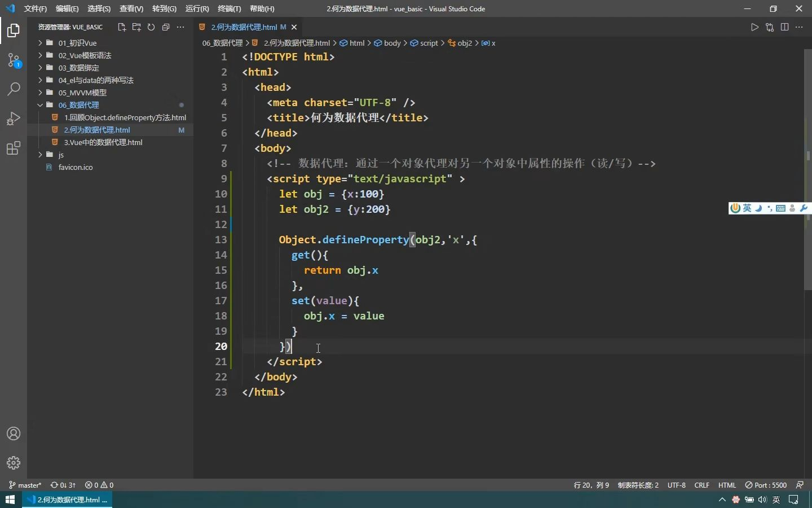Expand the 05_MVVM模型 folder
812x508 pixels.
pyautogui.click(x=110, y=93)
